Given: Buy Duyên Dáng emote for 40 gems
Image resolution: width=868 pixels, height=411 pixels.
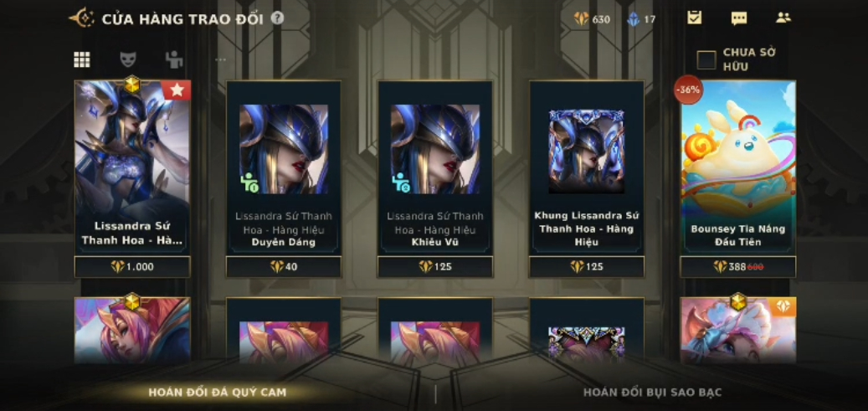Looking at the screenshot, I should click(x=284, y=266).
